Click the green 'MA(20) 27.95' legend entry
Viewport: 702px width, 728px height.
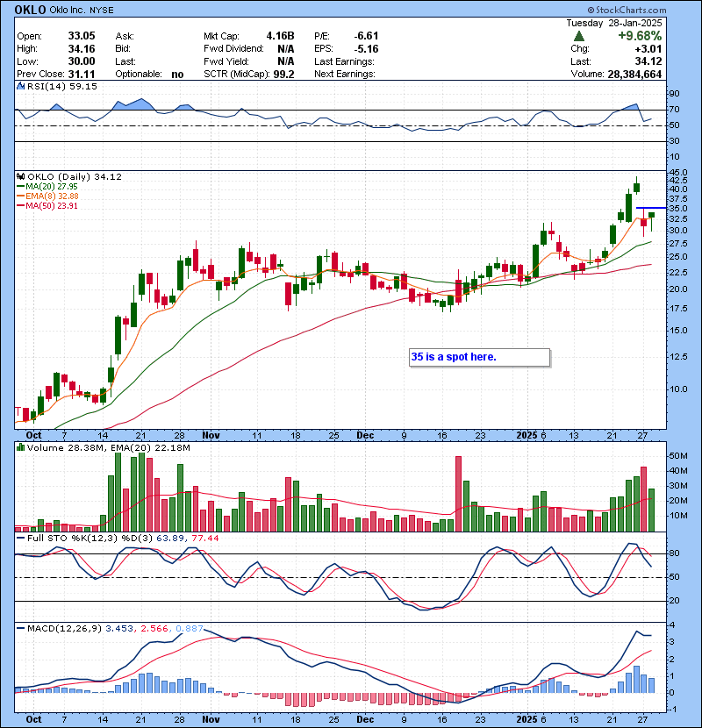[47, 186]
